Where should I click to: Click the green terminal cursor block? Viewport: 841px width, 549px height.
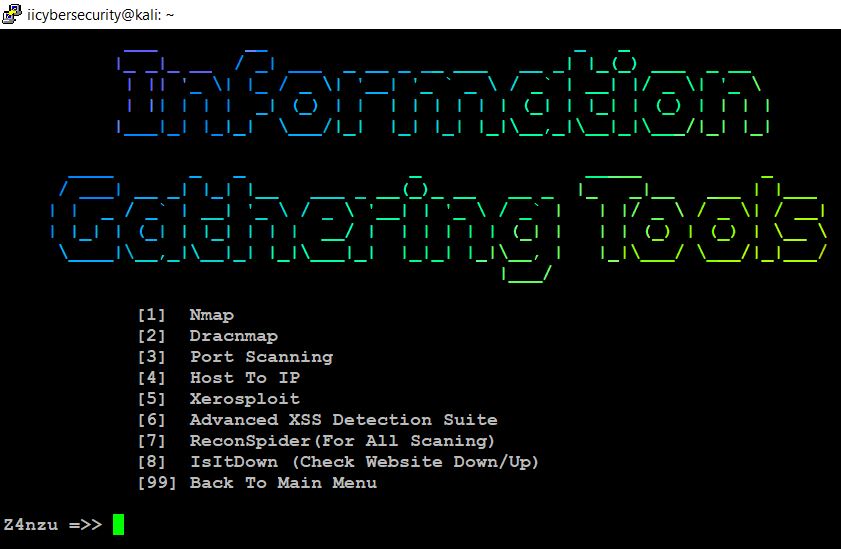(x=119, y=524)
